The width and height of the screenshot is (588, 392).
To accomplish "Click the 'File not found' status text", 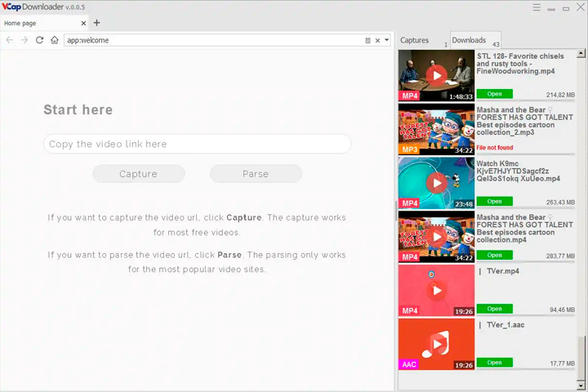I will 495,148.
